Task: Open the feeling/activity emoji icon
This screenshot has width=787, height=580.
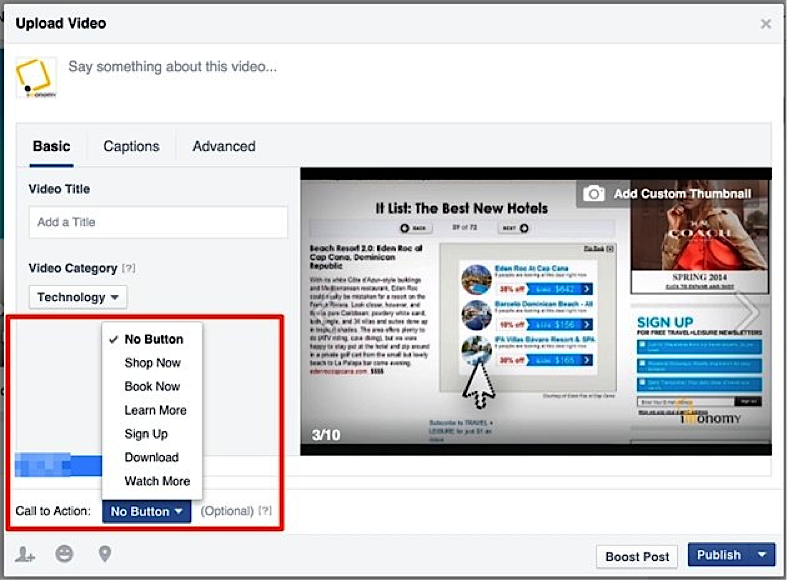Action: click(x=64, y=554)
